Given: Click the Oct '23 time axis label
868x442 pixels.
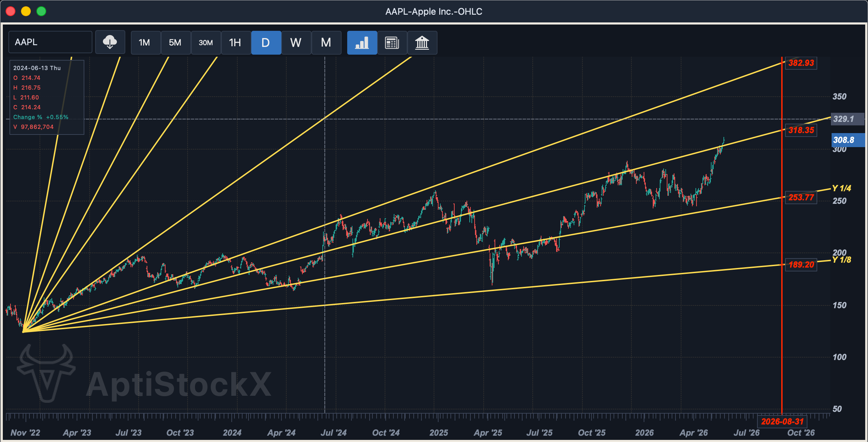Looking at the screenshot, I should (180, 433).
